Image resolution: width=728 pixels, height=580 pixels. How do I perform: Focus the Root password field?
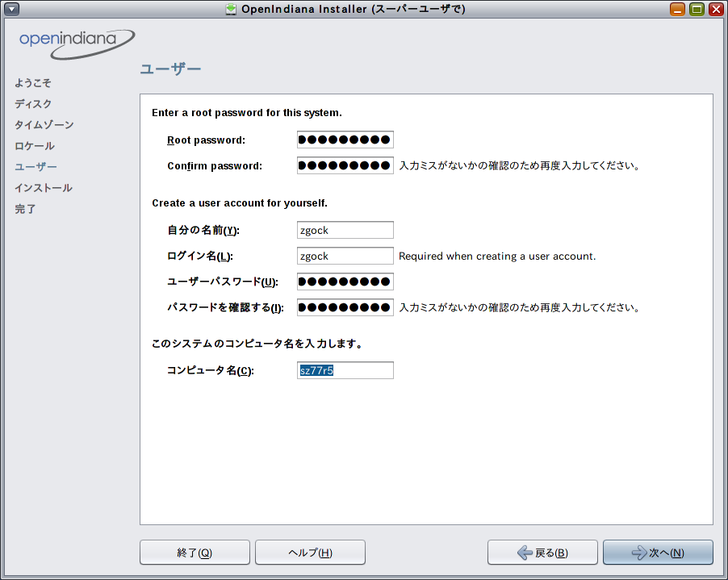click(345, 140)
